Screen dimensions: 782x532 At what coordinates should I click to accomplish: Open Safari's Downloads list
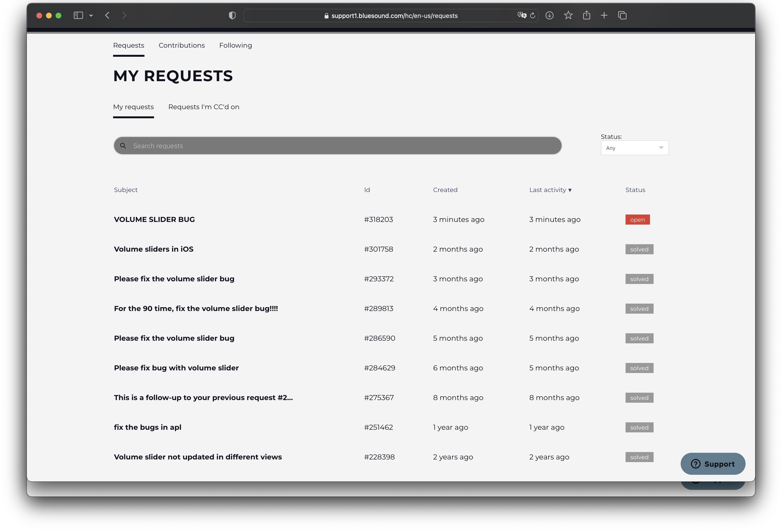(x=550, y=16)
